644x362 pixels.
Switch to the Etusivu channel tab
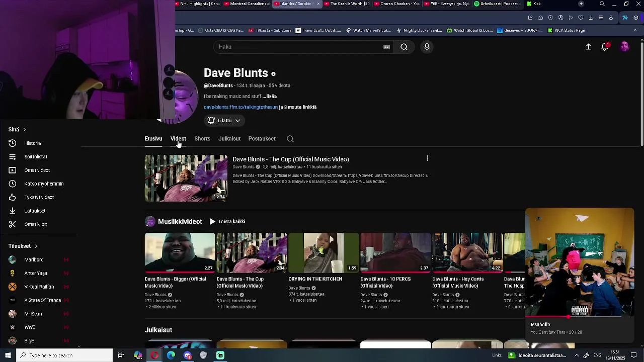point(153,139)
